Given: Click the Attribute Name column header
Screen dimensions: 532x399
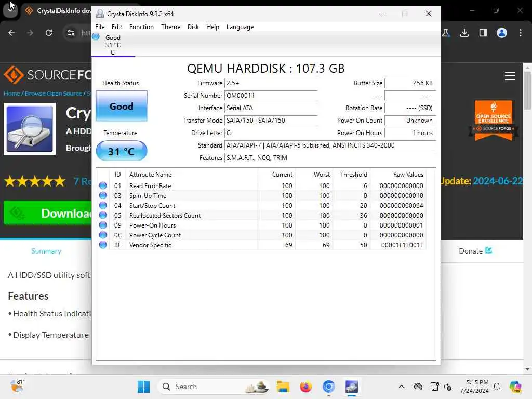Looking at the screenshot, I should (191, 175).
